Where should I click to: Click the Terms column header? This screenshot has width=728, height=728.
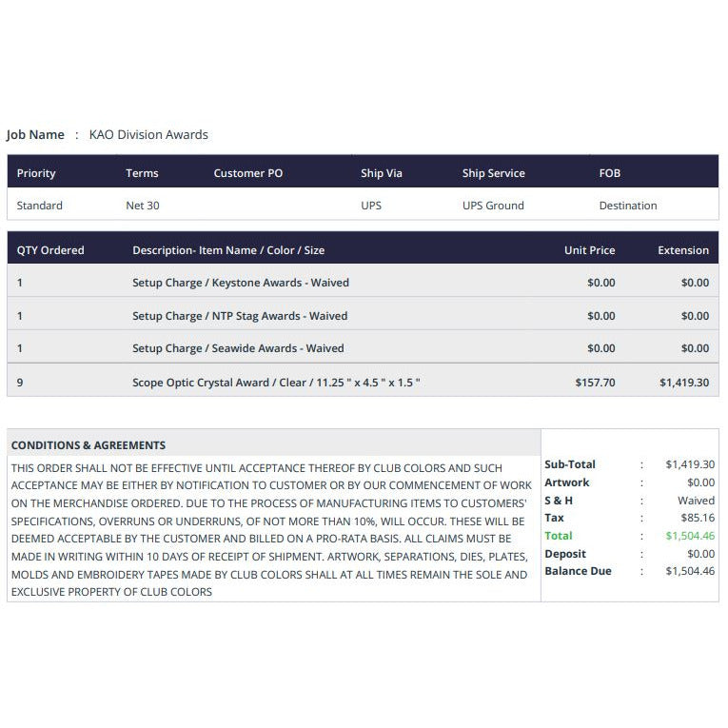[142, 173]
